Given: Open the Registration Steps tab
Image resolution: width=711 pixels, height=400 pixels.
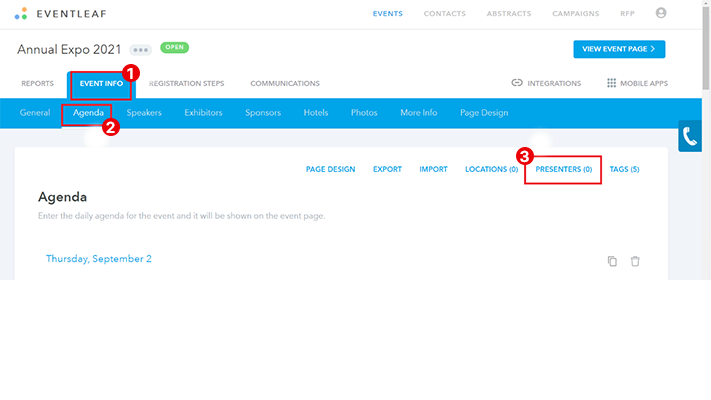Looking at the screenshot, I should tap(187, 84).
